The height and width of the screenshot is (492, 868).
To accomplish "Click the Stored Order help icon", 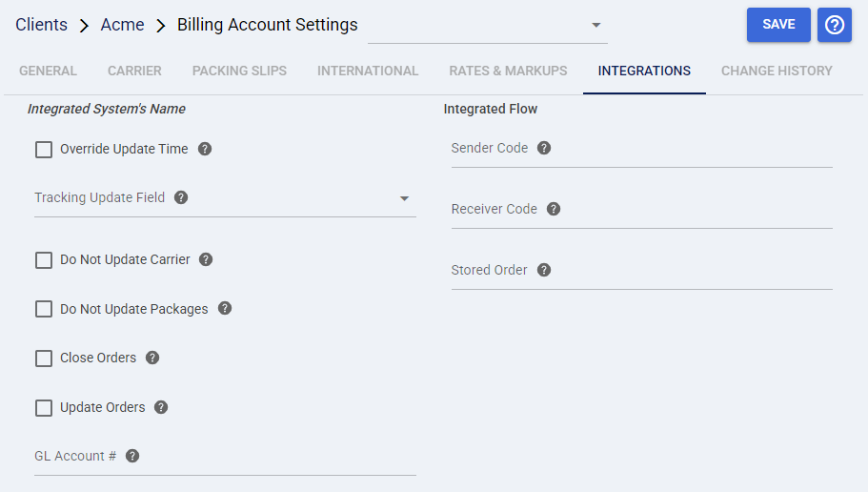I will (544, 270).
